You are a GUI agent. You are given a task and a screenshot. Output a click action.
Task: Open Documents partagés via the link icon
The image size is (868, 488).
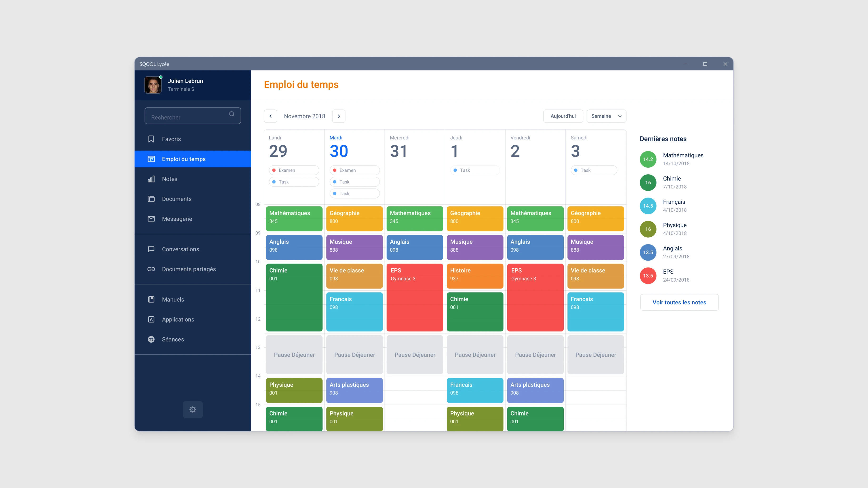pos(151,269)
